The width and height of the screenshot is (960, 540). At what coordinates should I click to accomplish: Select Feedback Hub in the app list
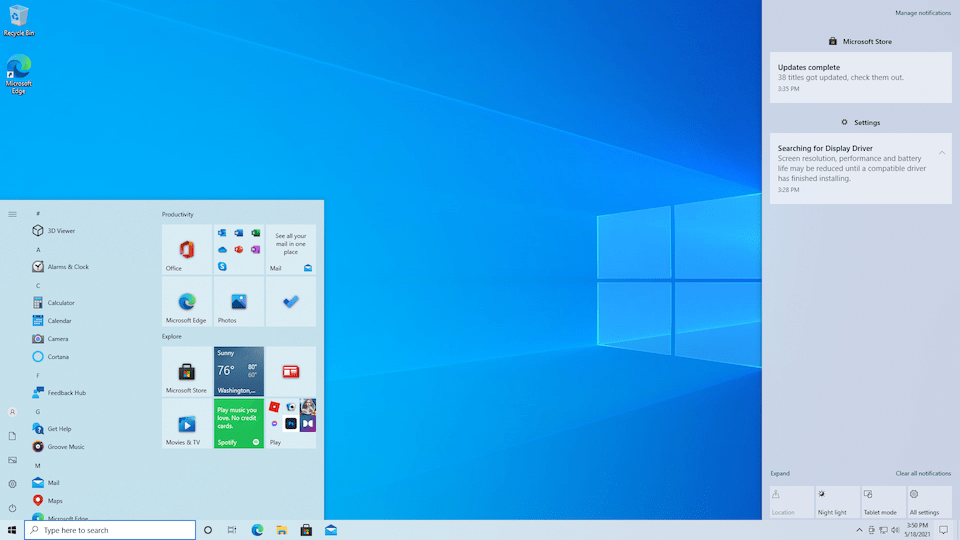click(x=66, y=393)
